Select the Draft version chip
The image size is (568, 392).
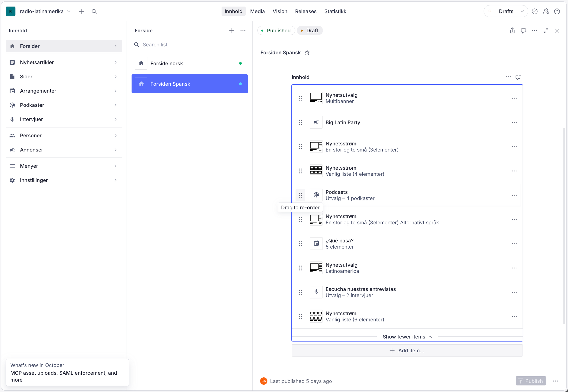pyautogui.click(x=310, y=31)
